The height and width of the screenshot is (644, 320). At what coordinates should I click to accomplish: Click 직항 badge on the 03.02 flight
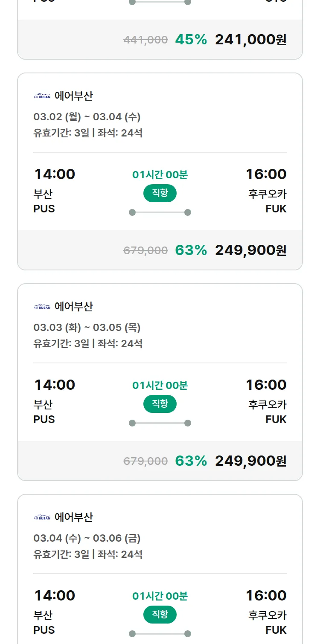(160, 193)
